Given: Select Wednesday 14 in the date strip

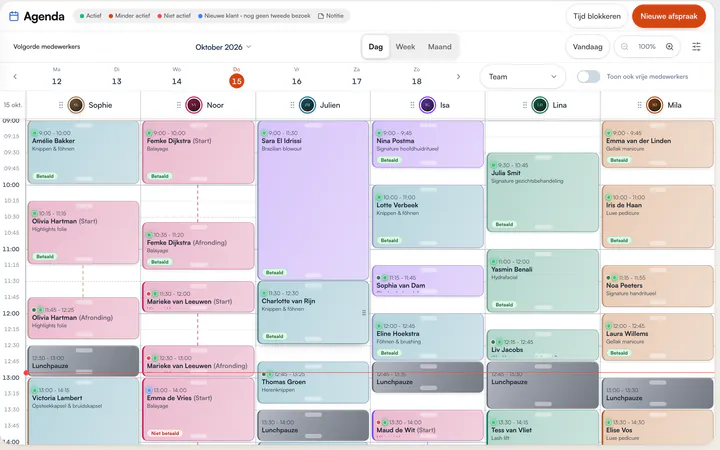Looking at the screenshot, I should click(177, 77).
